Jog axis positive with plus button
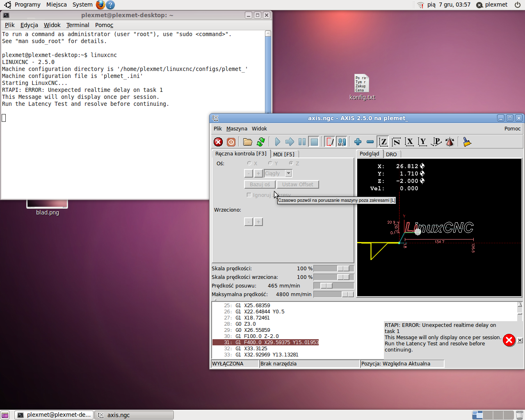 pos(258,173)
